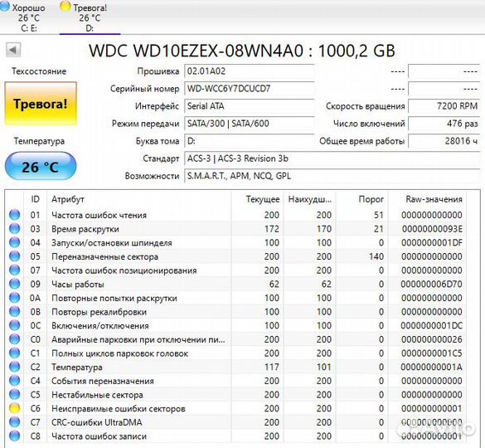Select the row 'События переназначения'
Screen dimensions: 485x448
[236, 381]
